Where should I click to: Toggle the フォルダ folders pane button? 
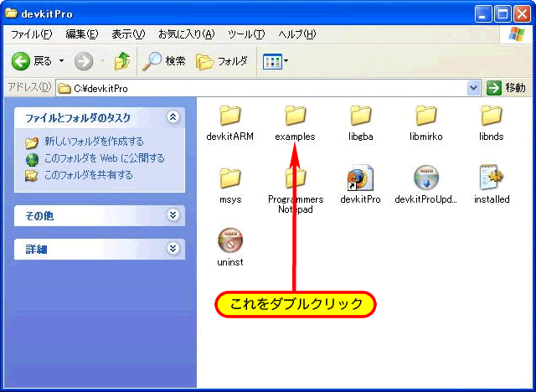pyautogui.click(x=221, y=61)
